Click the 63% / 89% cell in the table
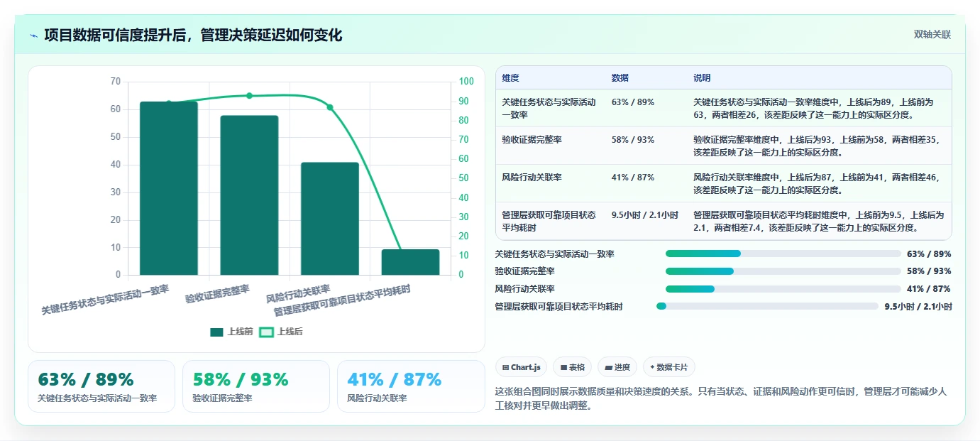The image size is (980, 441). coord(633,102)
